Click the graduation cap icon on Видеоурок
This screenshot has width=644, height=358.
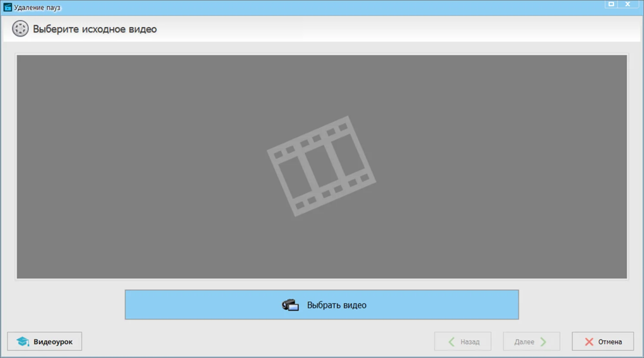[x=22, y=342]
